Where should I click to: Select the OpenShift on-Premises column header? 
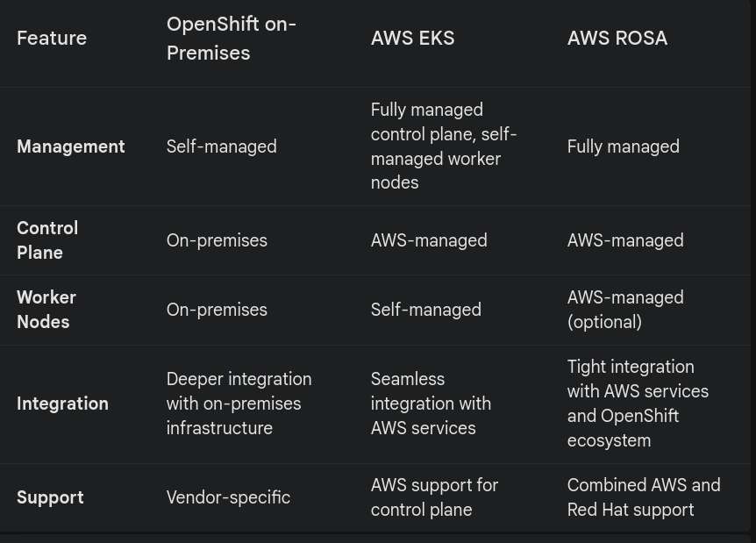click(x=231, y=39)
